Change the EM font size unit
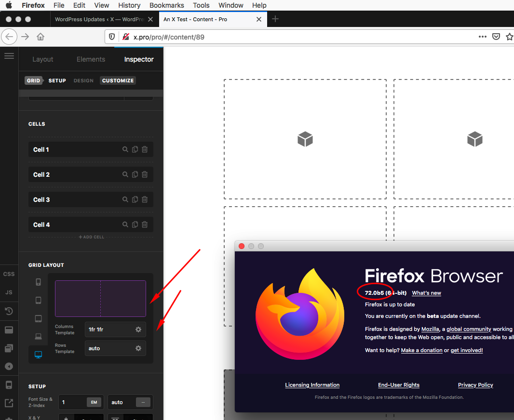Viewport: 514px width, 420px height. [x=94, y=402]
